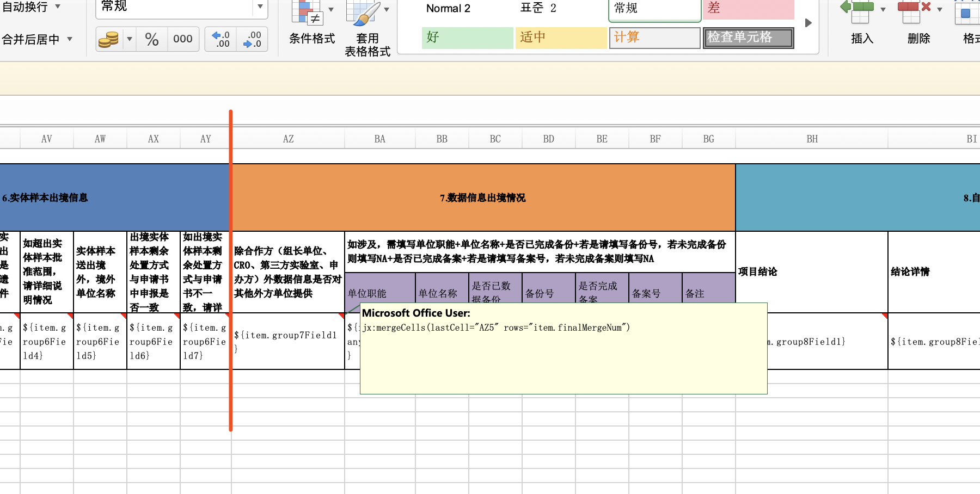Expand the 自动换行 dropdown arrow

(58, 7)
